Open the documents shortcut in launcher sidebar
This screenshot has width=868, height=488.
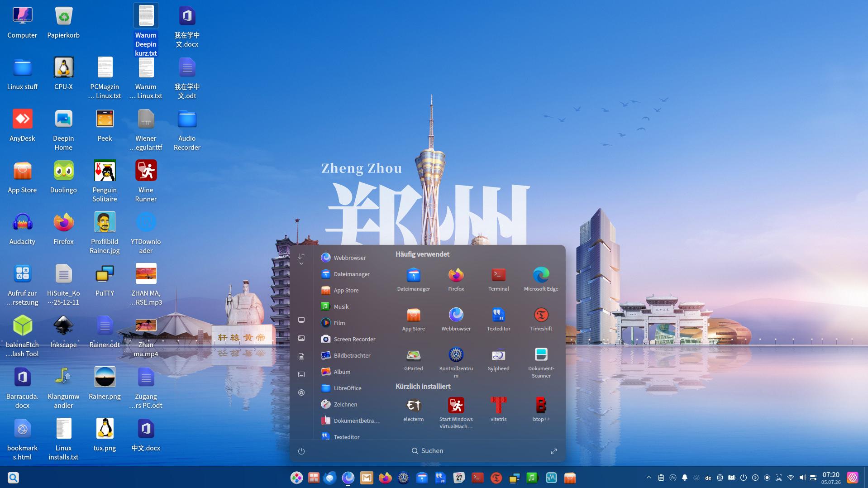[301, 356]
